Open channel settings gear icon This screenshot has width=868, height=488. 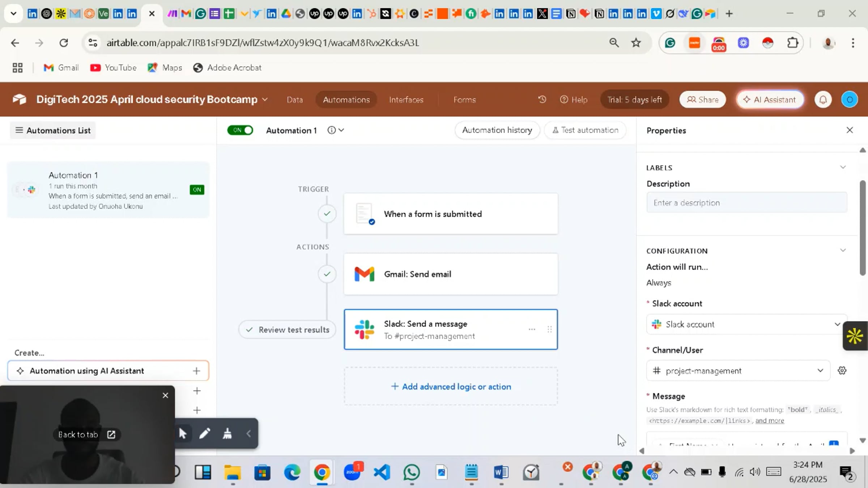click(x=842, y=371)
